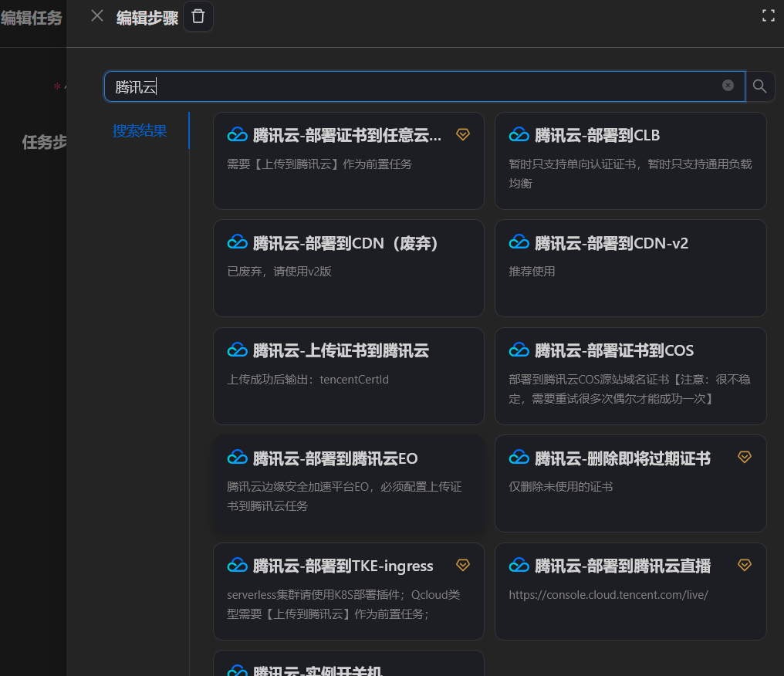Toggle fullscreen icon at top right
784x676 pixels.
pyautogui.click(x=768, y=16)
